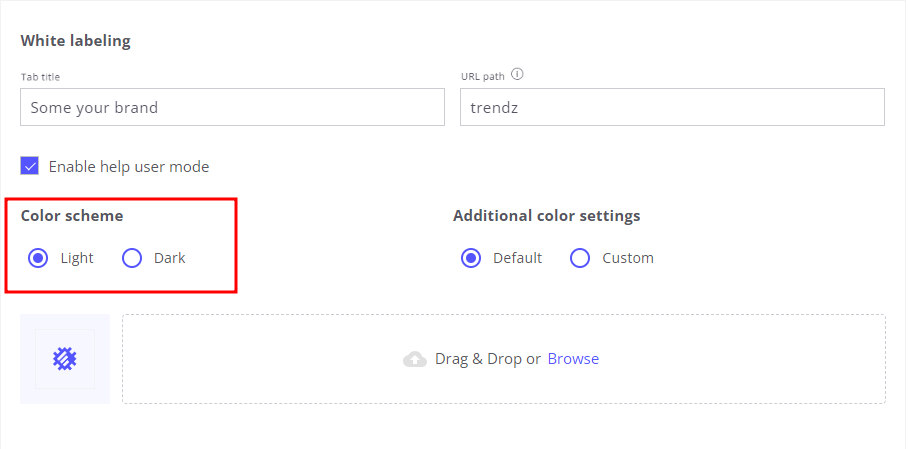
Task: Click the logo icon in the preview box
Action: pyautogui.click(x=65, y=359)
